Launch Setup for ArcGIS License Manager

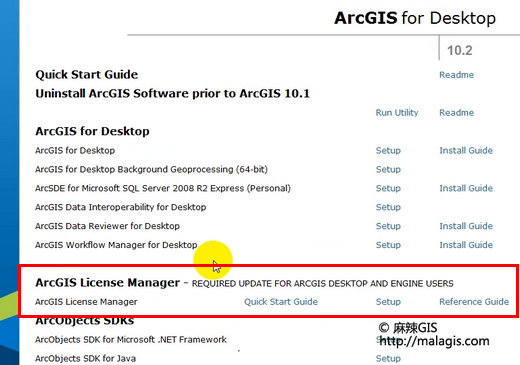tap(388, 302)
